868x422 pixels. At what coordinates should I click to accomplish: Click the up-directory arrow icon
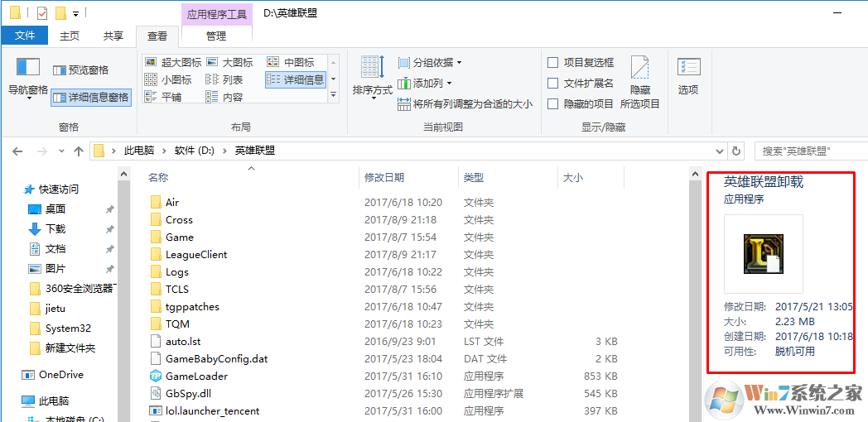79,151
